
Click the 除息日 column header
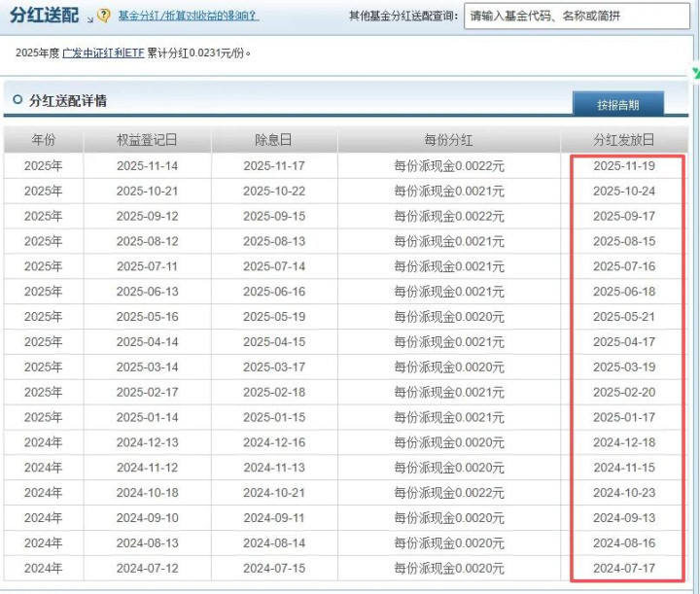273,140
